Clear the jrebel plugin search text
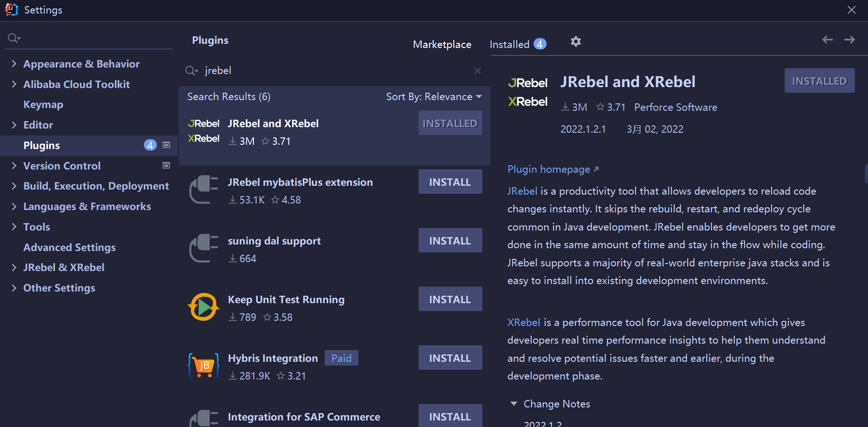The image size is (868, 427). (478, 71)
